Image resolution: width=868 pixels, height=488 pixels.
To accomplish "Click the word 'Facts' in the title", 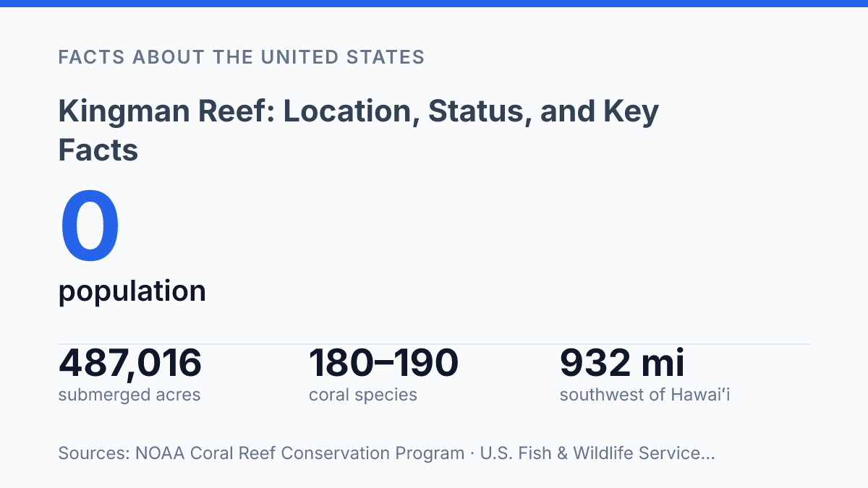I will 98,150.
